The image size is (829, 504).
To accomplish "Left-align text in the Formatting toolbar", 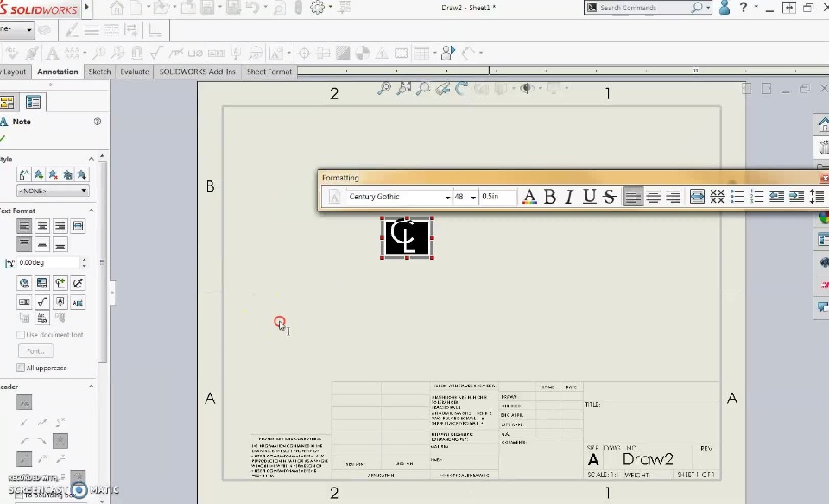I will [633, 197].
